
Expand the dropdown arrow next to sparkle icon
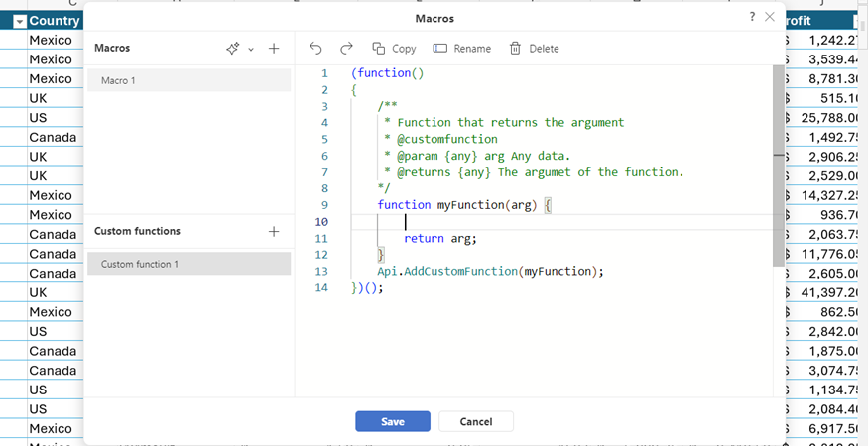click(x=251, y=49)
